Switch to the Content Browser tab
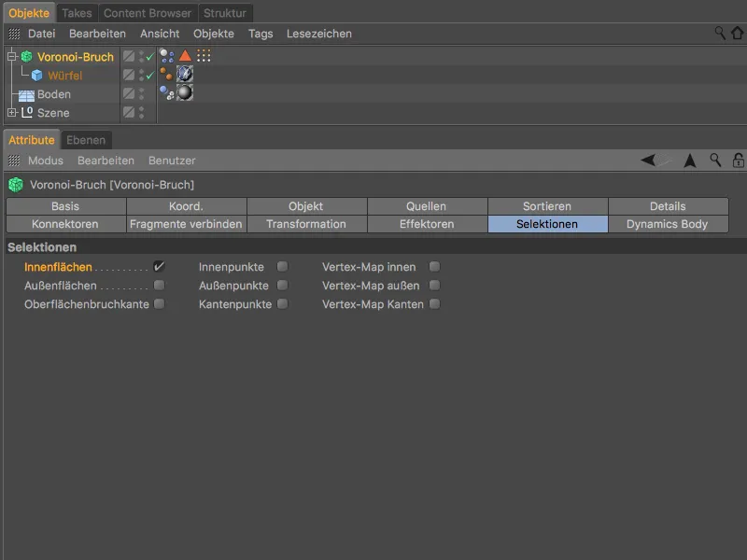The width and height of the screenshot is (747, 560). [x=148, y=13]
